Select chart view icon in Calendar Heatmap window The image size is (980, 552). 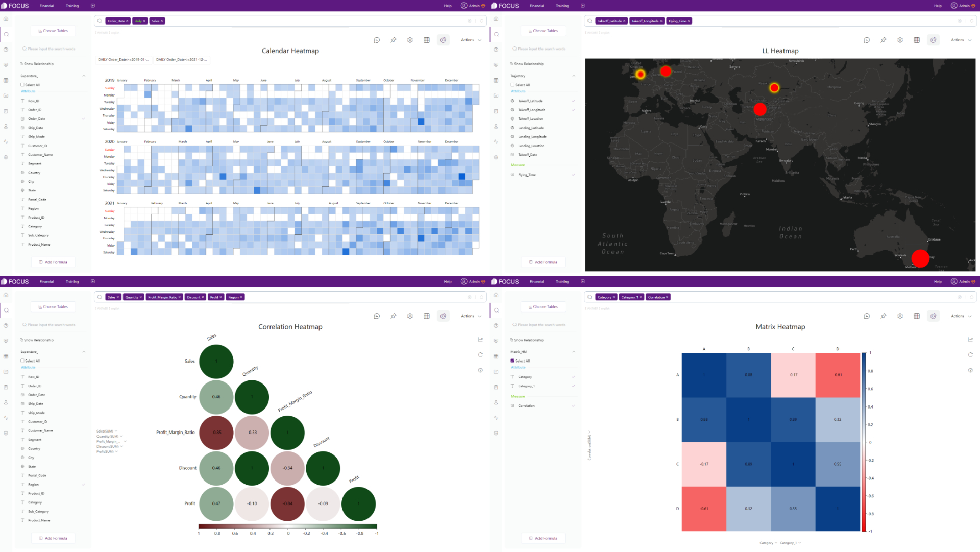coord(443,40)
